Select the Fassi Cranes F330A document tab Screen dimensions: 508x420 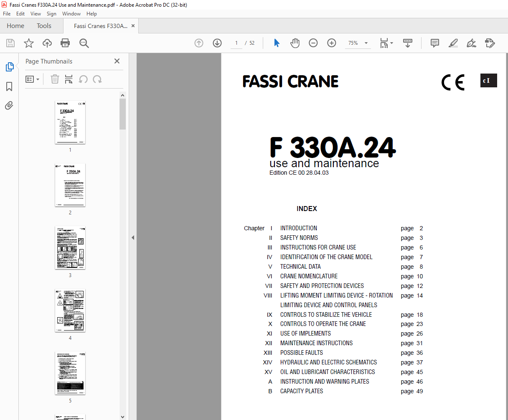(100, 26)
